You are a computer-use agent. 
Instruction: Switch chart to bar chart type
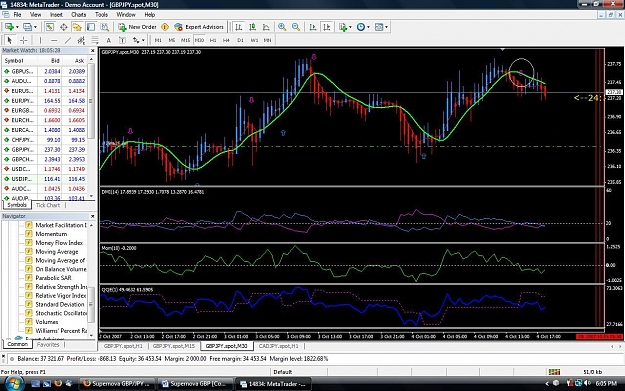(239, 27)
